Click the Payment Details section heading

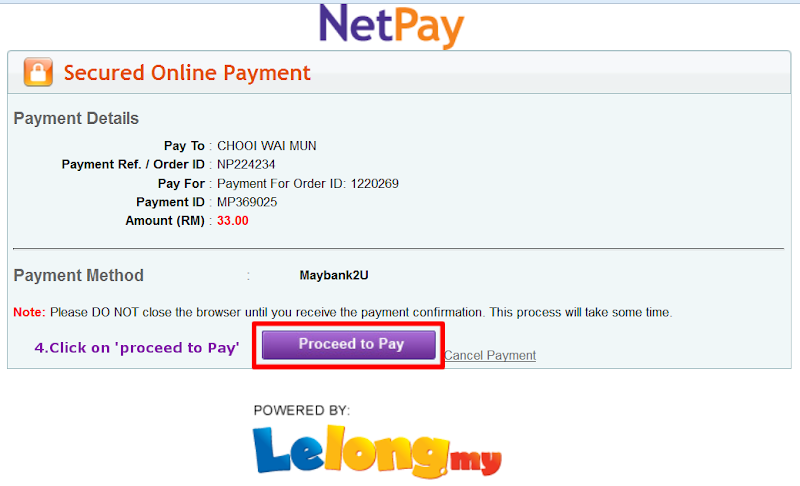coord(76,118)
